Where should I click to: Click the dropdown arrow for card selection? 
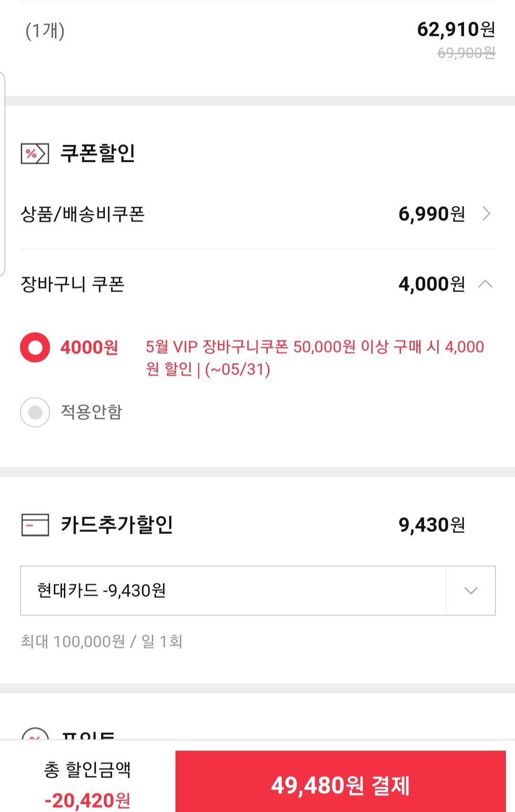(x=471, y=591)
